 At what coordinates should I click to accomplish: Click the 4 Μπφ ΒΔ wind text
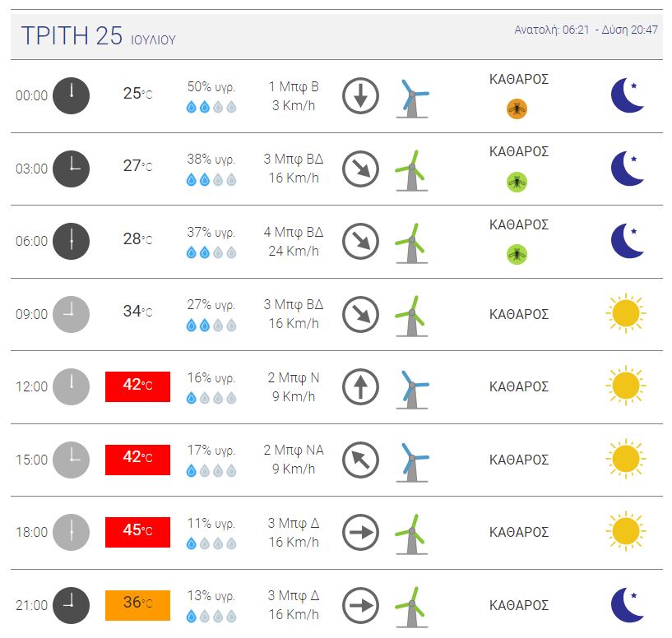tap(293, 232)
